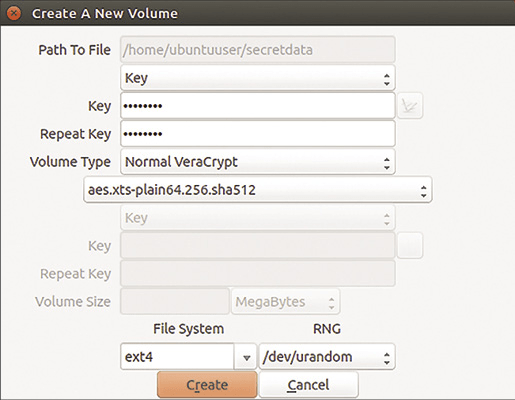Click the Volume Size input field

click(175, 302)
